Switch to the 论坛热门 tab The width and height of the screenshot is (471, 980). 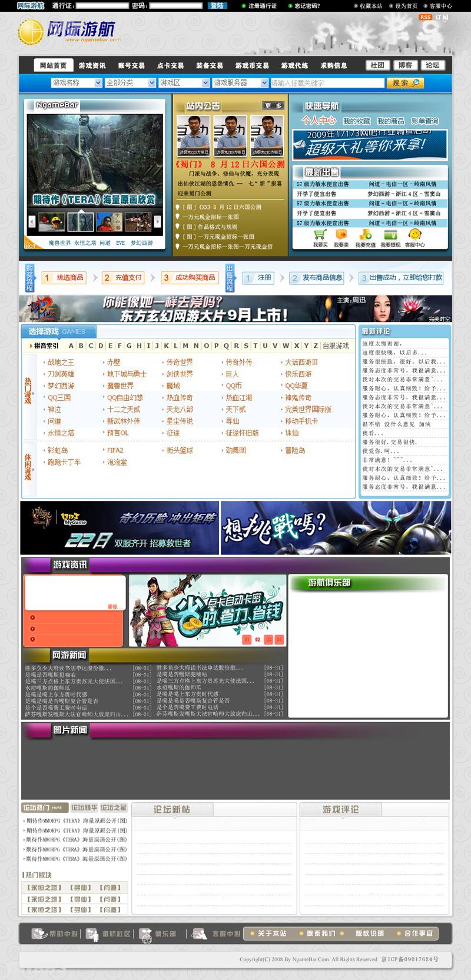coord(45,808)
